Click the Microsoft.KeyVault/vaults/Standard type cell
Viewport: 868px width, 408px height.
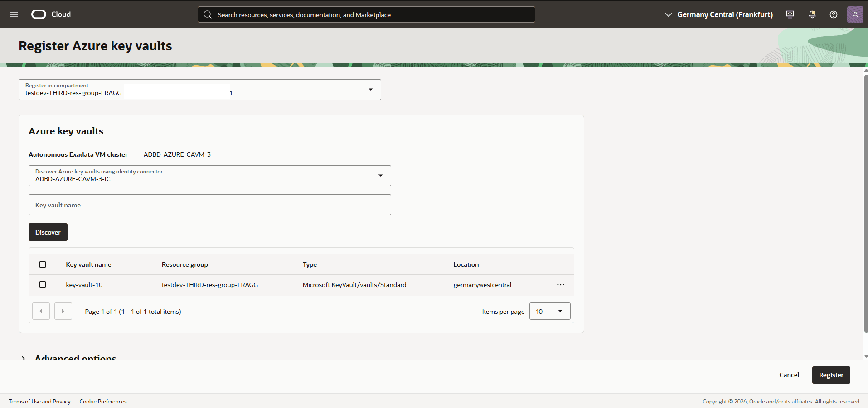click(x=354, y=285)
